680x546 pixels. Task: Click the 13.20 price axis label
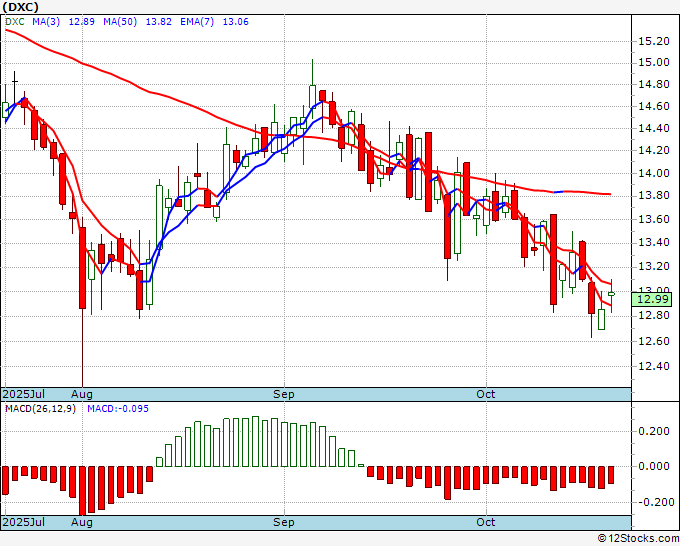(x=654, y=266)
